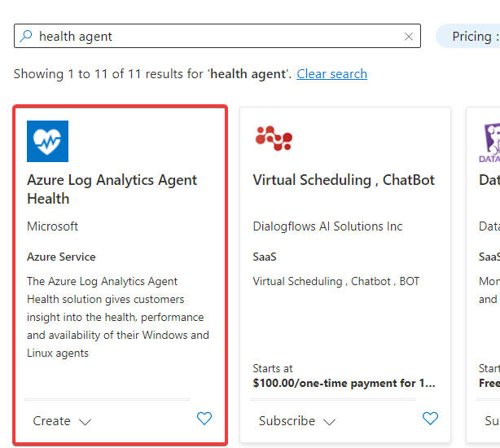Viewport: 500px width, 448px height.
Task: Click the Microsoft publisher name
Action: coord(53,226)
